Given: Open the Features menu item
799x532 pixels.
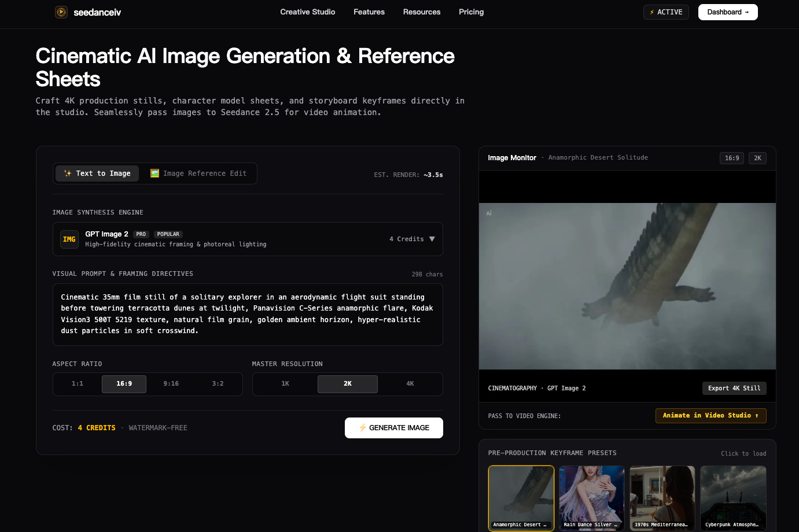Looking at the screenshot, I should 369,12.
